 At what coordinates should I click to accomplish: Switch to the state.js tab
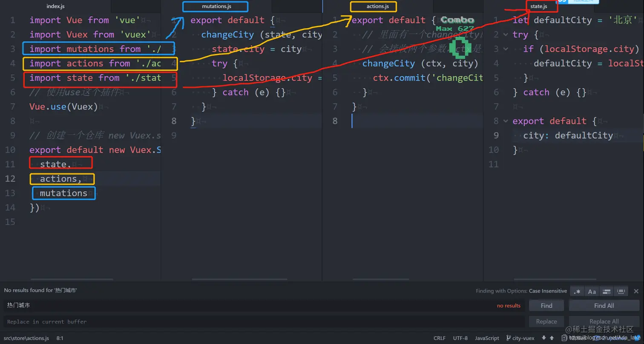(x=539, y=6)
